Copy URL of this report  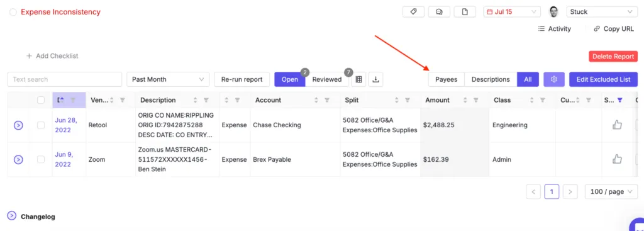[x=614, y=29]
